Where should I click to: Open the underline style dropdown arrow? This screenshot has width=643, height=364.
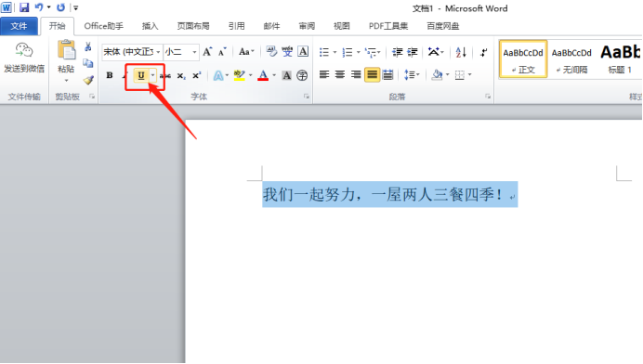[152, 75]
